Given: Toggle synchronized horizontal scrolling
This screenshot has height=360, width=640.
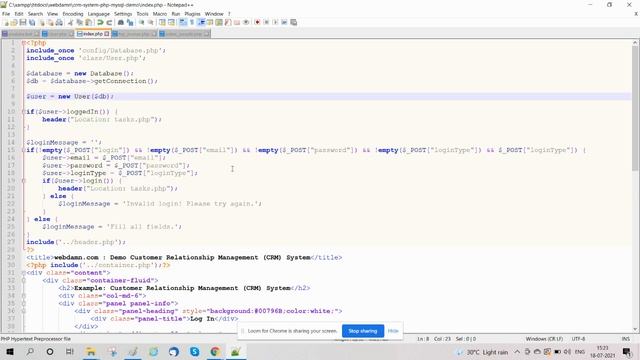Looking at the screenshot, I should (171, 22).
